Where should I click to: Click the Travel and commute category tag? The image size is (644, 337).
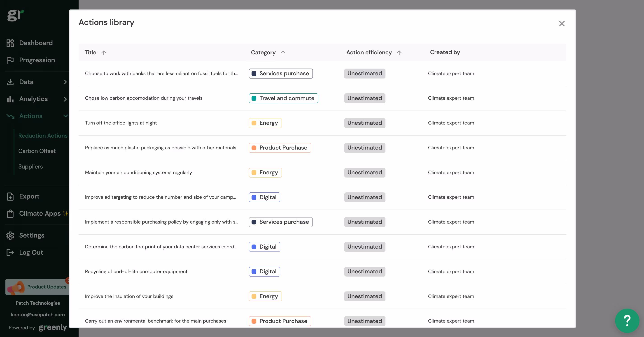click(x=283, y=98)
